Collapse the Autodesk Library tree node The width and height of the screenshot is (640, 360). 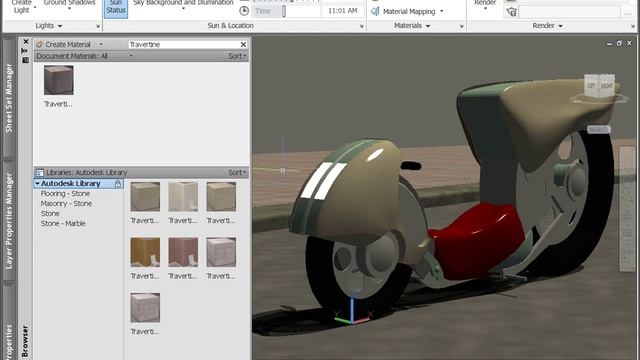pyautogui.click(x=37, y=184)
